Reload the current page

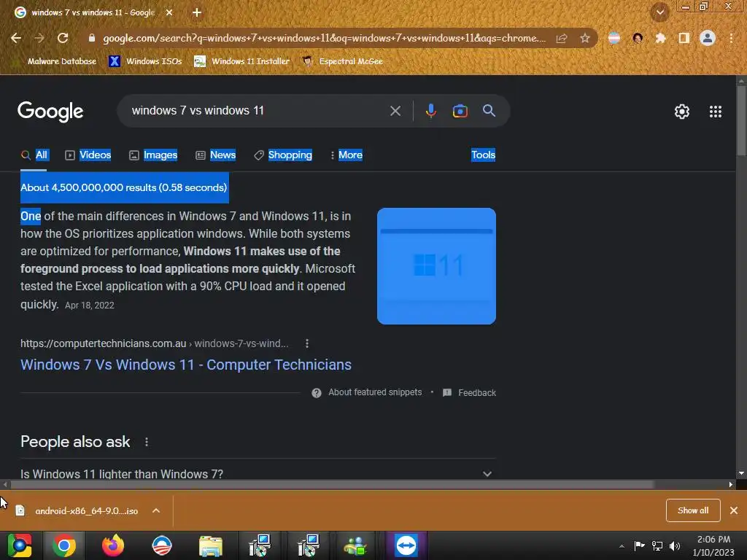click(x=63, y=38)
